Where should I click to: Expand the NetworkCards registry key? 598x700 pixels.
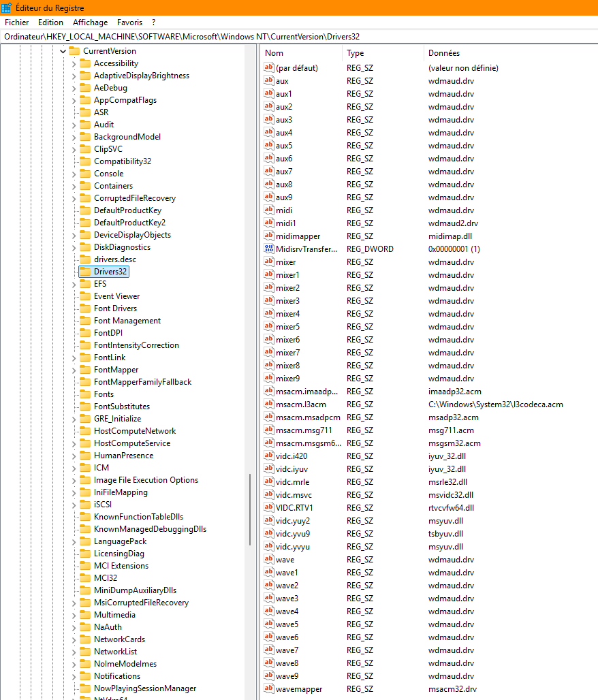click(74, 639)
